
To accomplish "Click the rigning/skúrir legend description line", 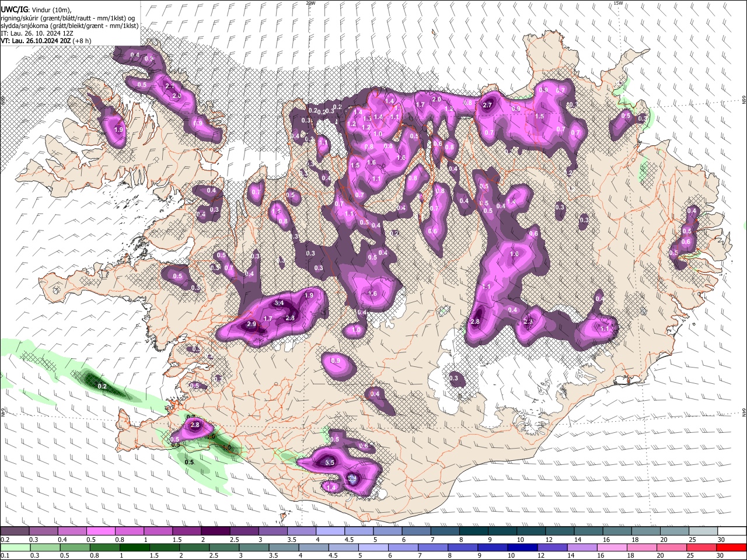I will click(x=67, y=18).
